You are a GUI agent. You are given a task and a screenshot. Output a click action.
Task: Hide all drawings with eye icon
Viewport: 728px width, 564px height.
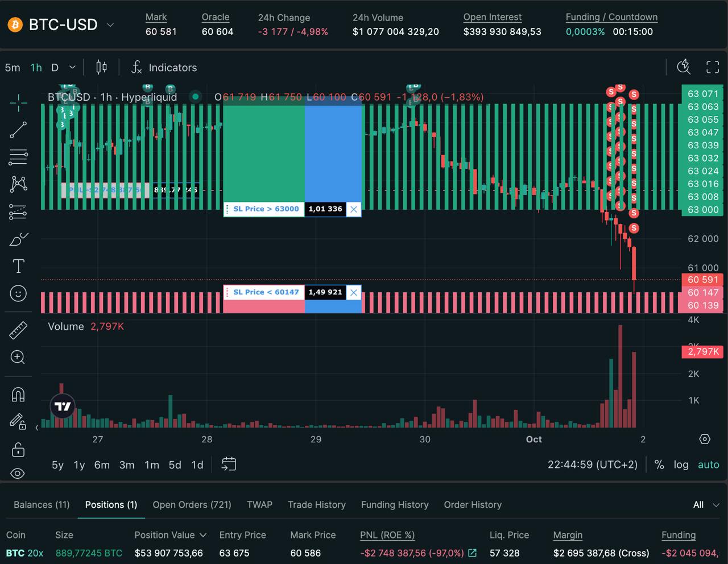tap(18, 474)
